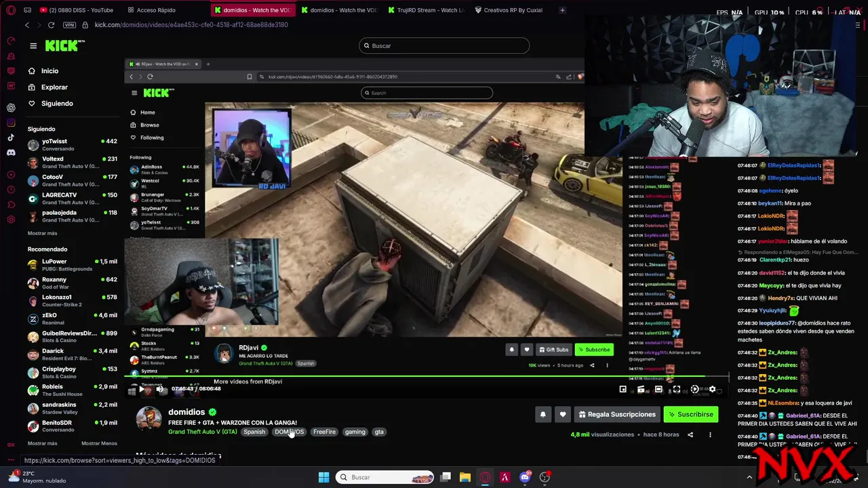This screenshot has width=868, height=488.
Task: Select the Spanish language tag
Action: coord(254,432)
